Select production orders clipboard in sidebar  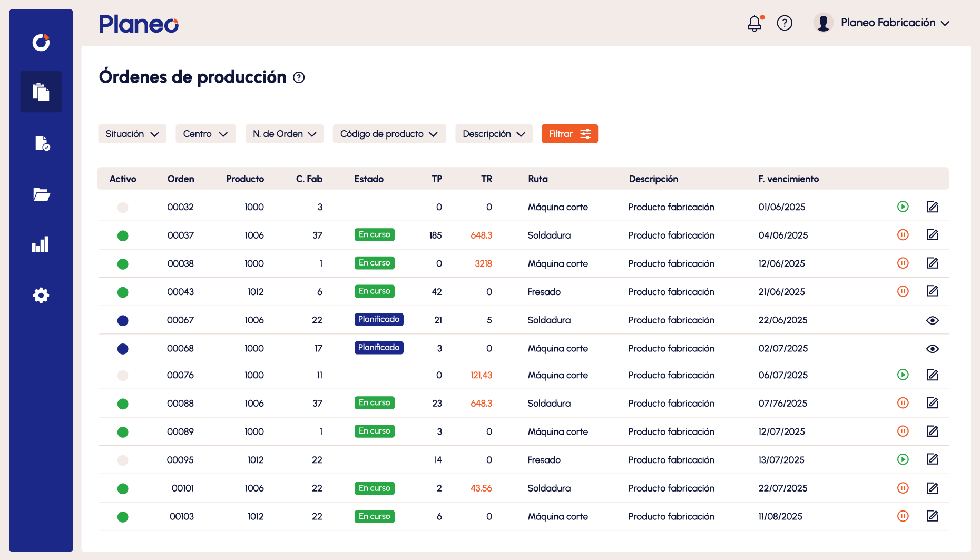tap(41, 92)
